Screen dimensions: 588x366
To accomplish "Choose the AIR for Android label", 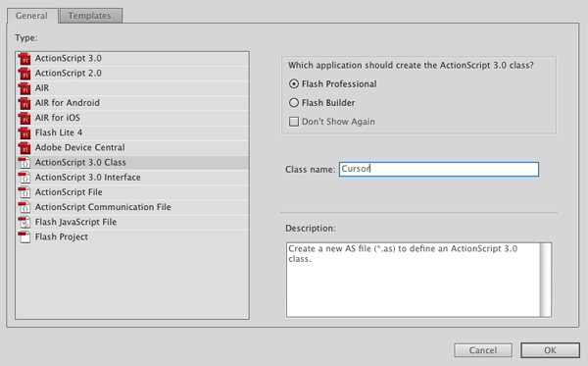I will pyautogui.click(x=68, y=103).
